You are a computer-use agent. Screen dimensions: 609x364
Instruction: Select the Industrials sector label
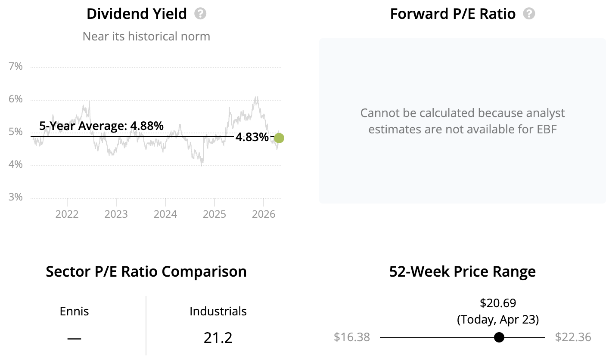[x=218, y=311]
